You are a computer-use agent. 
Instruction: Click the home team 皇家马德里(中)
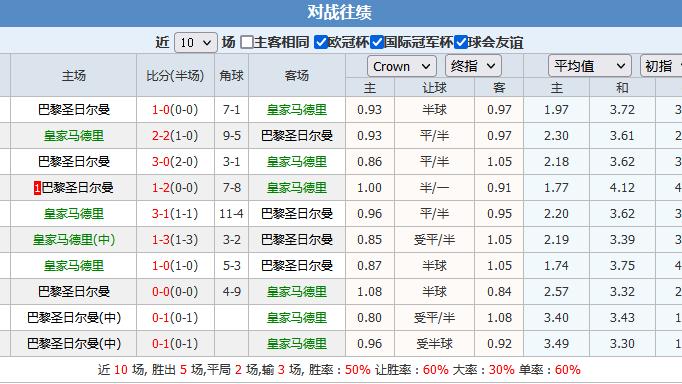click(74, 240)
